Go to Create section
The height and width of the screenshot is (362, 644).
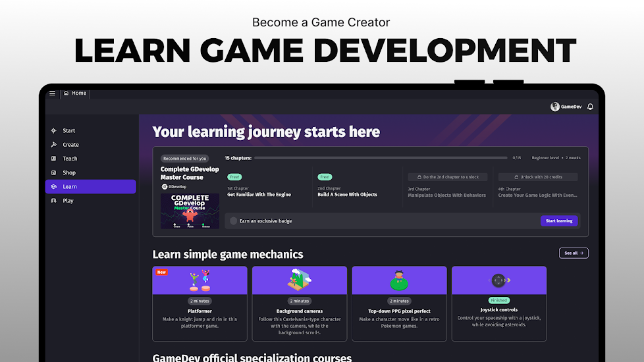click(x=90, y=145)
